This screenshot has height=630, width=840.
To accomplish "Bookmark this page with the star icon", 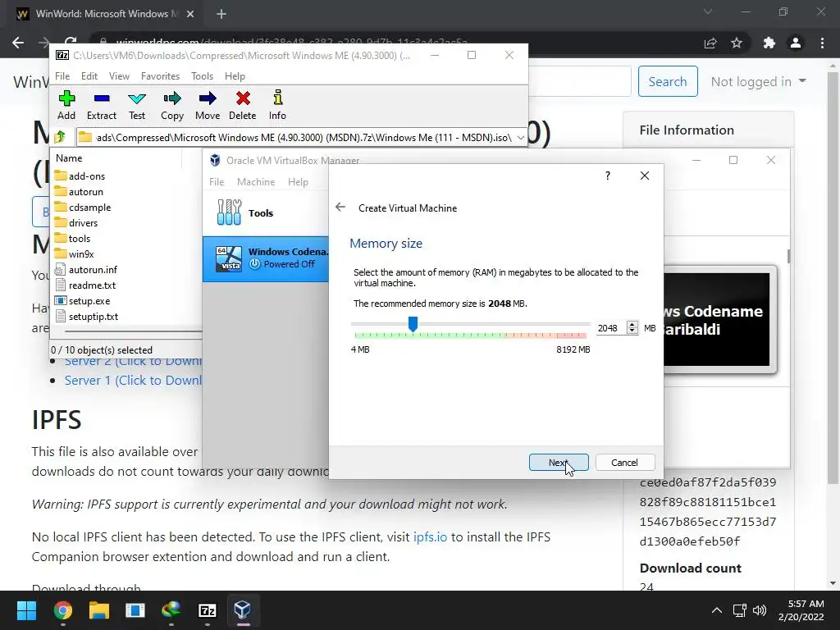I will pos(737,43).
